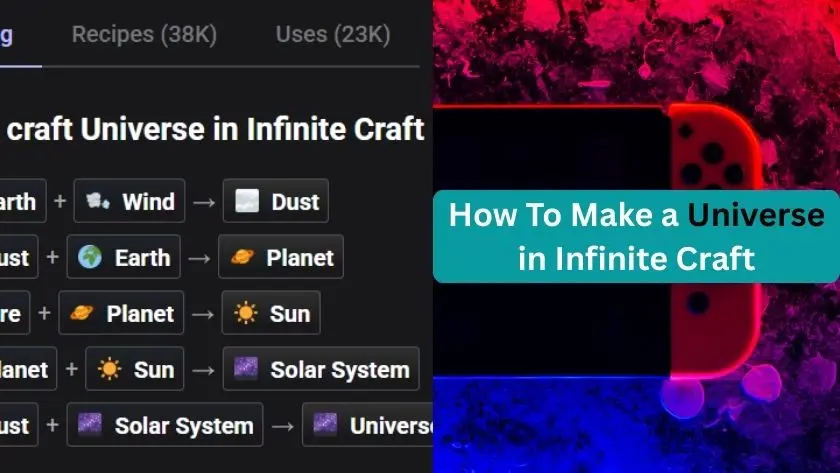Click the sun icon in the Solar System recipe row

click(109, 369)
